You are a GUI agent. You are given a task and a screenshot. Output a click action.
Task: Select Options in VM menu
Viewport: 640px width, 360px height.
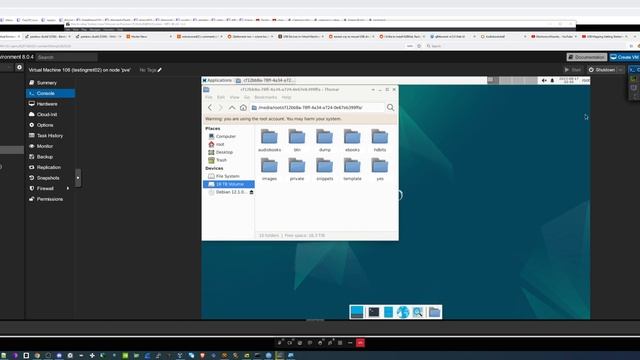click(x=50, y=125)
